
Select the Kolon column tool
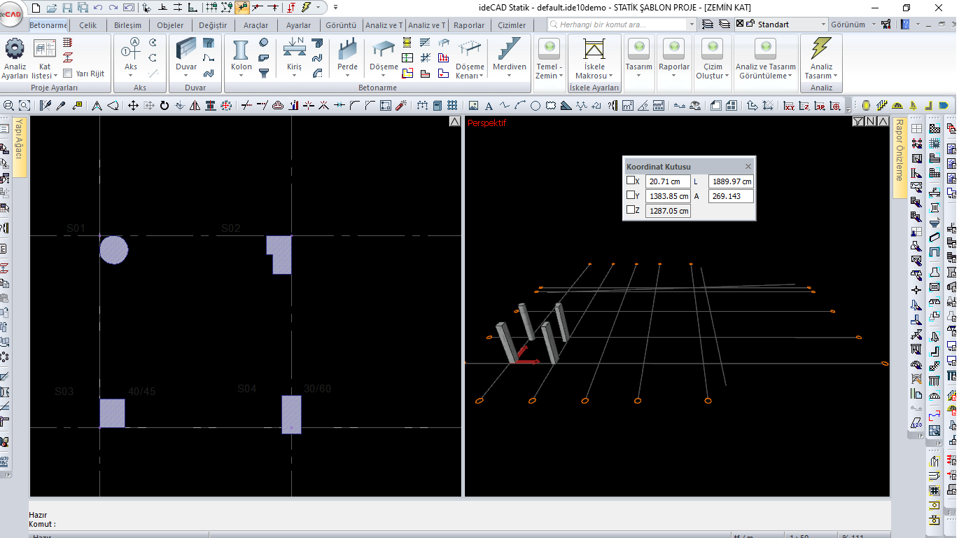click(241, 50)
